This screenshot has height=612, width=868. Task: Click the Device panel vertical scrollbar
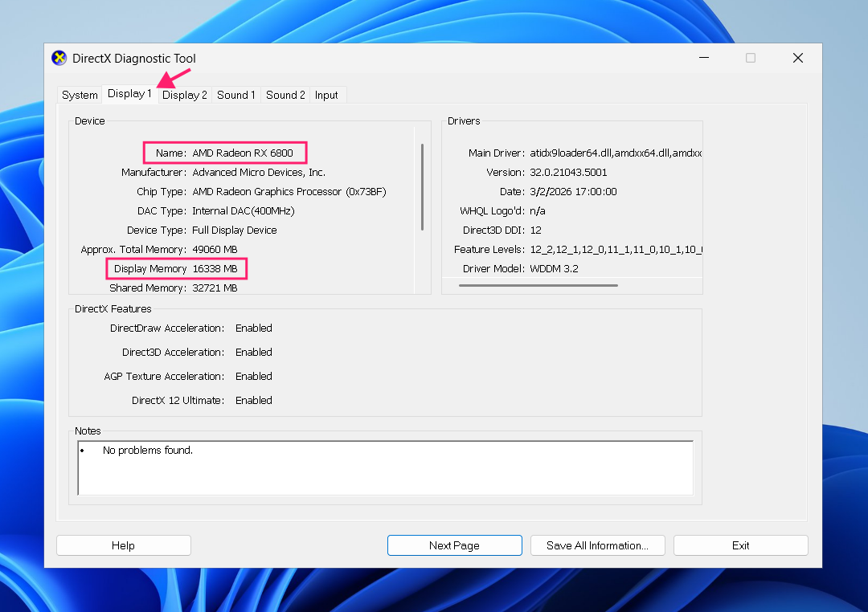click(x=423, y=187)
